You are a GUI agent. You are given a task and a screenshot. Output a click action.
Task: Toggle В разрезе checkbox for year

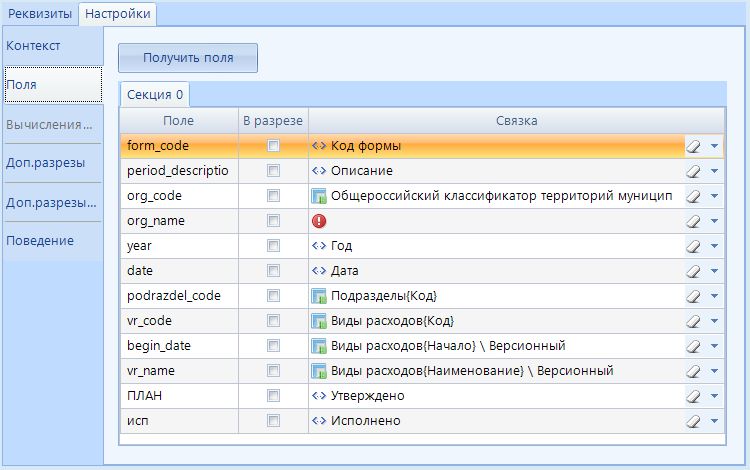point(273,246)
